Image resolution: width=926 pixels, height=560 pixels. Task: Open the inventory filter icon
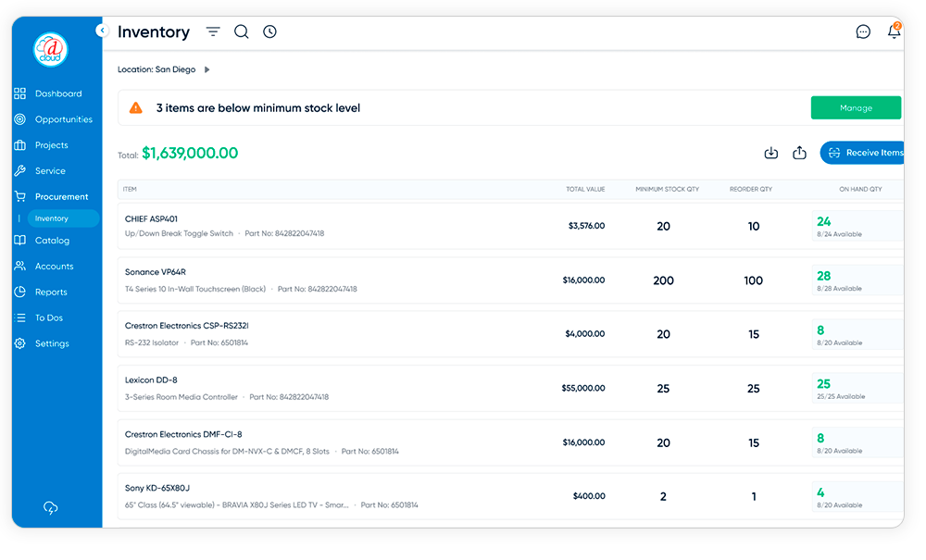[x=213, y=31]
